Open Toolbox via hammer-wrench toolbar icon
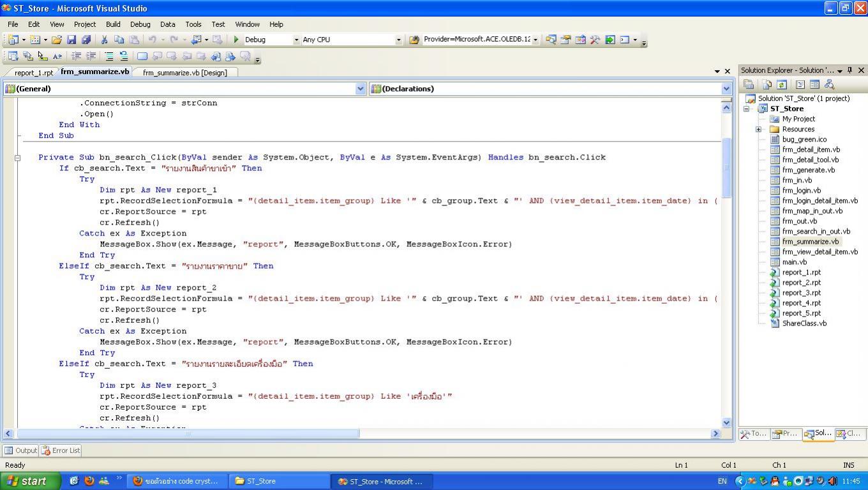Viewport: 868px width, 490px height. pos(595,40)
